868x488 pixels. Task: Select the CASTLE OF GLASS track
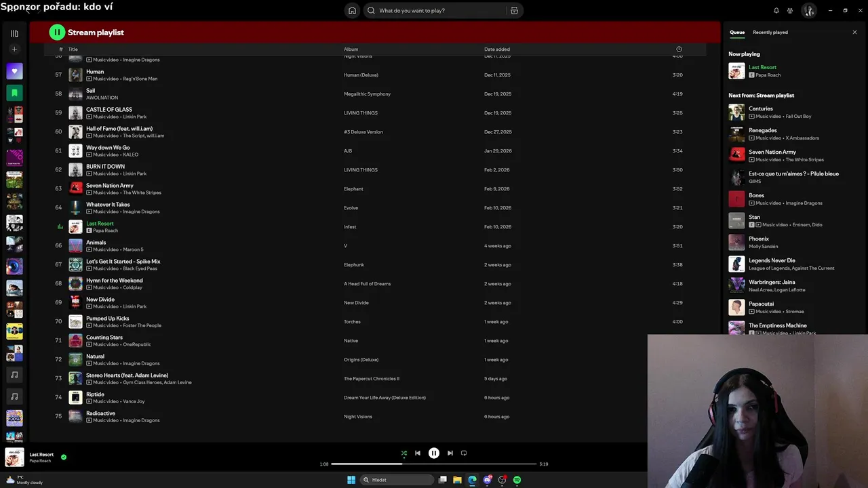point(109,109)
